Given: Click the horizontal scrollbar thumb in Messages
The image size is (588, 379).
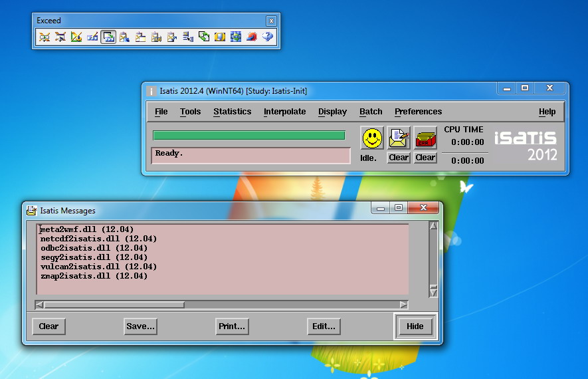Looking at the screenshot, I should click(x=114, y=305).
